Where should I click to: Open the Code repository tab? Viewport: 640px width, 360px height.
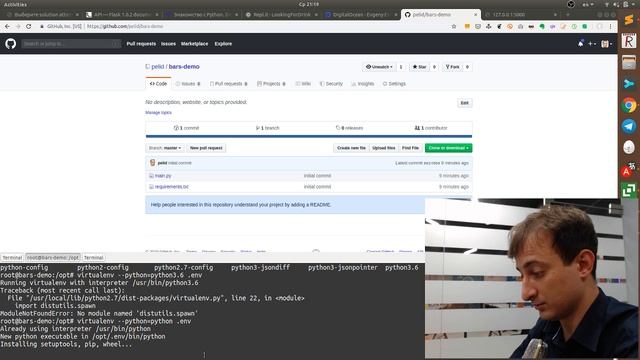pos(158,84)
